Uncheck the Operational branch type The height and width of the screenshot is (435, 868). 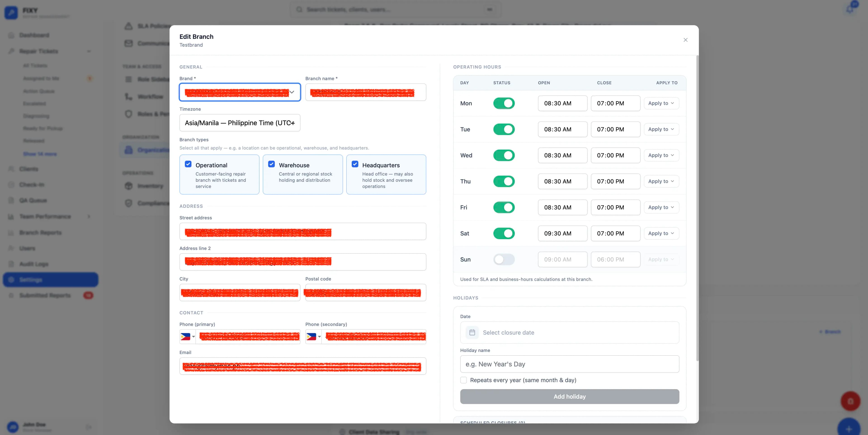point(188,164)
